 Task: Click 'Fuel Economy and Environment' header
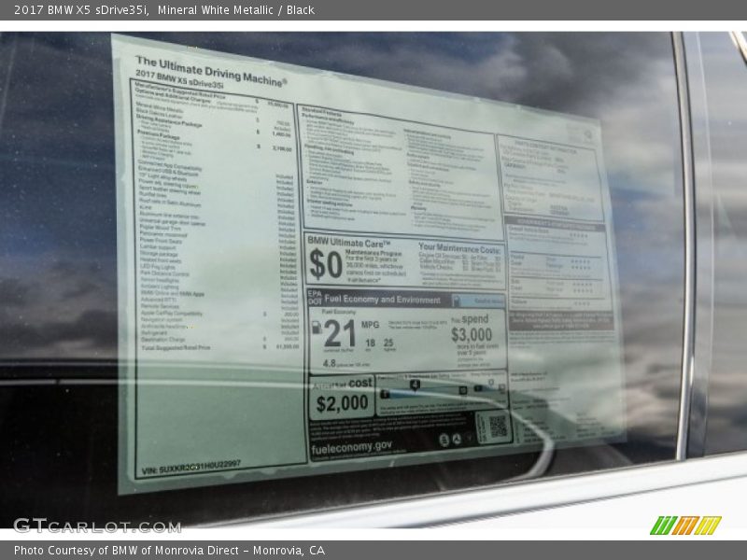[x=382, y=300]
